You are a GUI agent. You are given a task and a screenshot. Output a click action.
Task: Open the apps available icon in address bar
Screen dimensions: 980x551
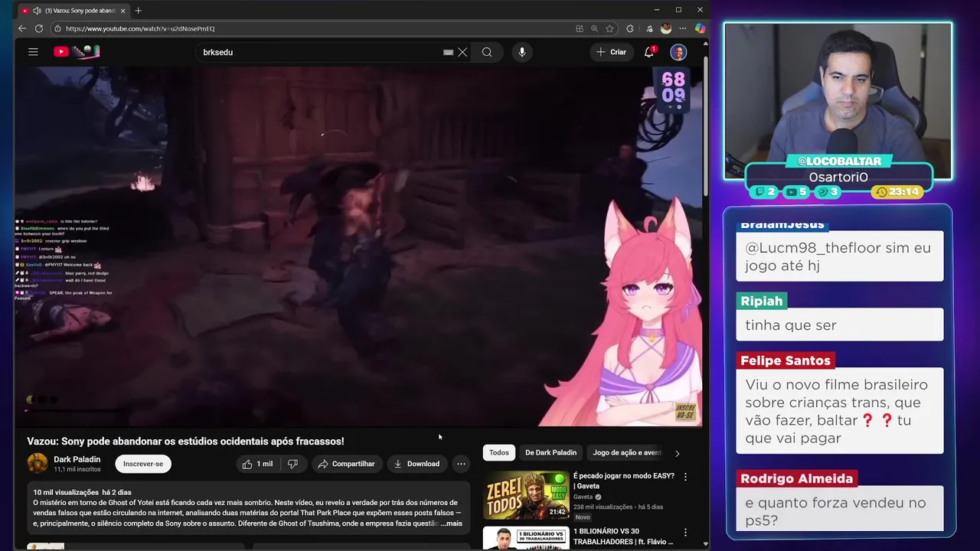(x=580, y=28)
